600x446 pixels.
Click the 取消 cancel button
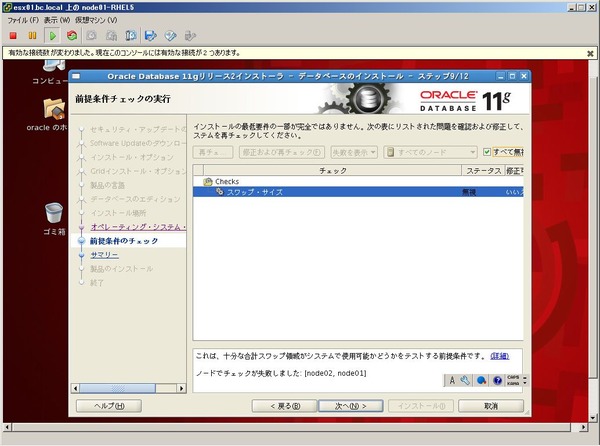[x=491, y=406]
